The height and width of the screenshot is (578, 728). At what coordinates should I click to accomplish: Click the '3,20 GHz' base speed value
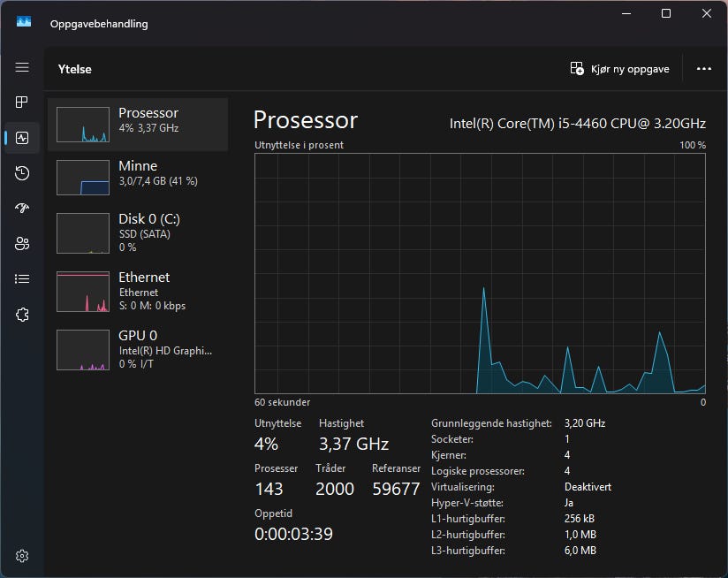point(585,423)
